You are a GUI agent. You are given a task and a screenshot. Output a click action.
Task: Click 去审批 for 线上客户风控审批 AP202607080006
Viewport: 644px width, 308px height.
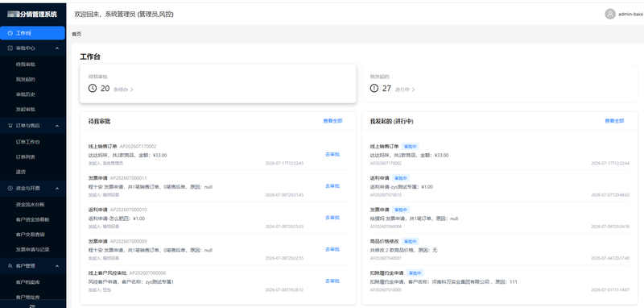click(x=332, y=281)
